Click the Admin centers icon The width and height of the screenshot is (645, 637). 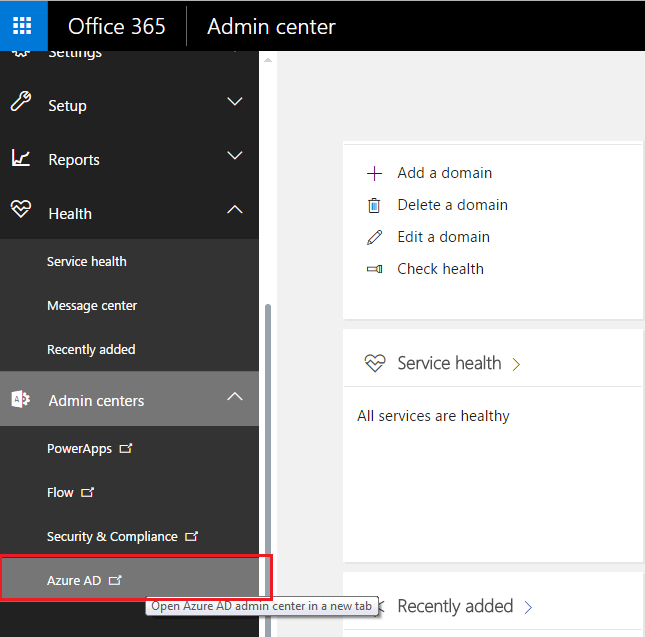[x=21, y=399]
